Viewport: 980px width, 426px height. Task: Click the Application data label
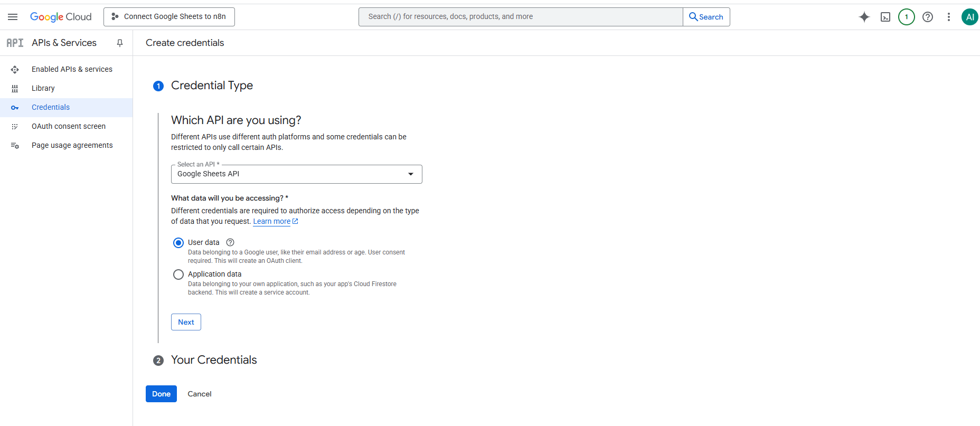pos(214,274)
